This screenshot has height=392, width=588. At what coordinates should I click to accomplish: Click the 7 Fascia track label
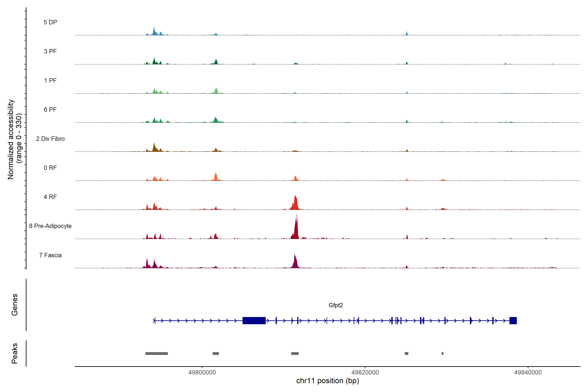click(50, 255)
